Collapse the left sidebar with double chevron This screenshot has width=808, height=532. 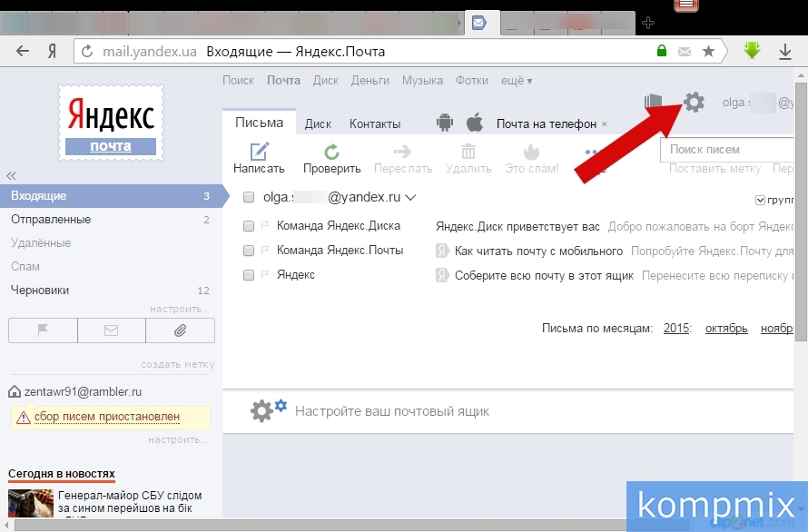[12, 175]
